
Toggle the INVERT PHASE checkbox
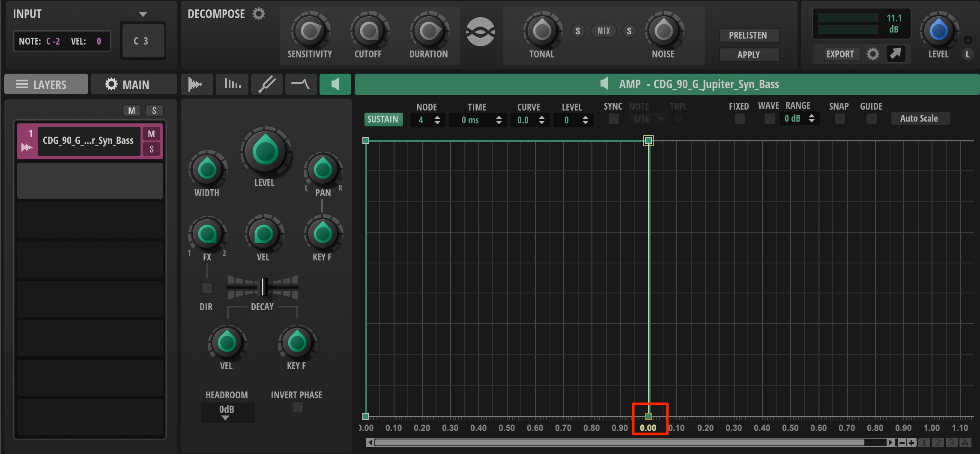(297, 407)
